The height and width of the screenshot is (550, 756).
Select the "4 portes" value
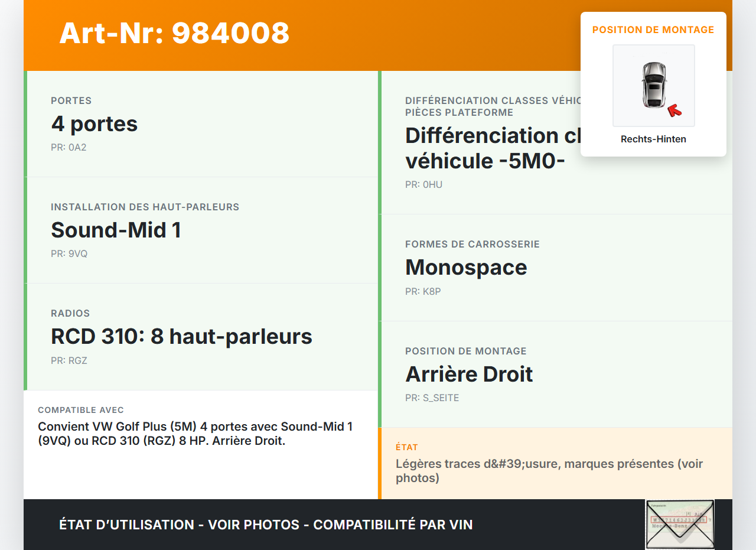tap(94, 124)
